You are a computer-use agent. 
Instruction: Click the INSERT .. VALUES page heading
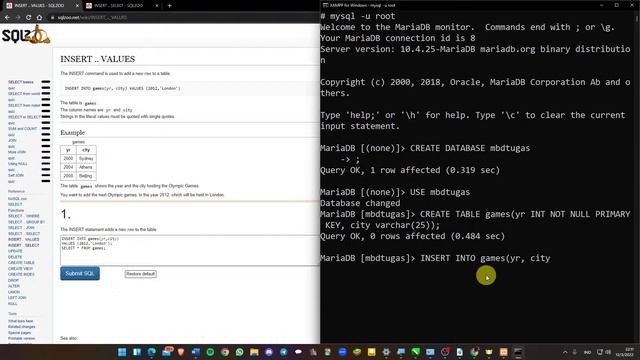tap(98, 59)
